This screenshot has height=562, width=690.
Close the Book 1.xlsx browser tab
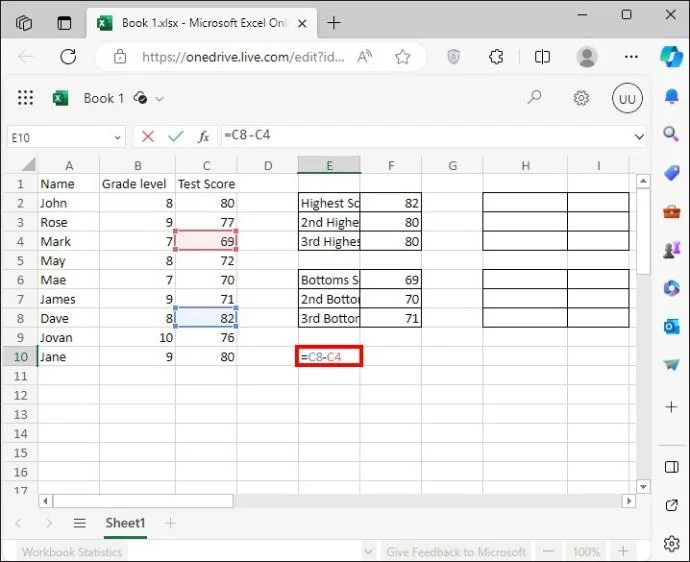(x=302, y=23)
